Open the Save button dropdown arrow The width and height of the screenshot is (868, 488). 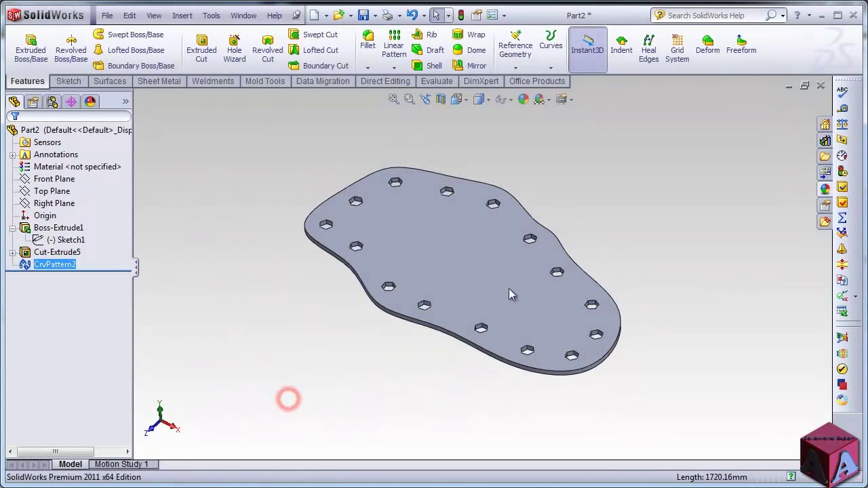(x=375, y=16)
